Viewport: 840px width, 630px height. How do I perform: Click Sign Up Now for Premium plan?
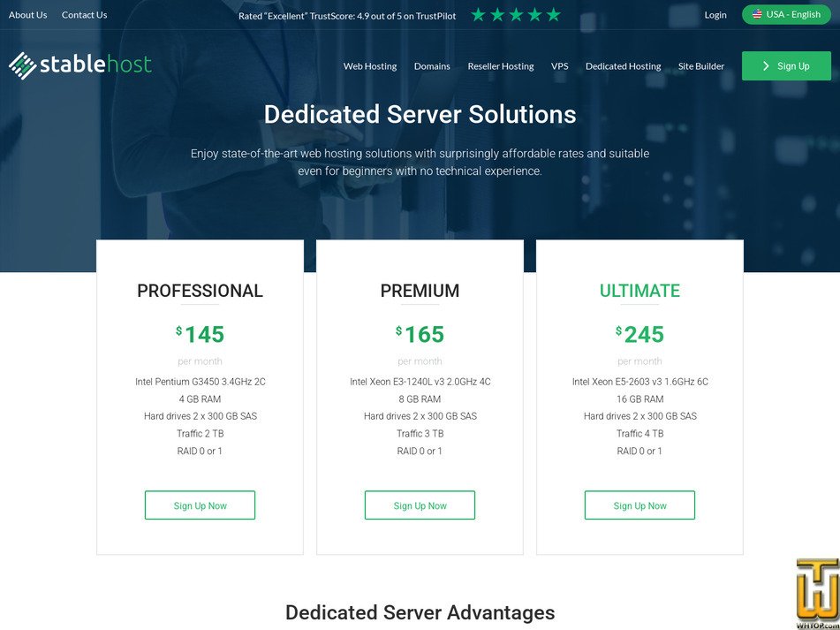coord(420,505)
